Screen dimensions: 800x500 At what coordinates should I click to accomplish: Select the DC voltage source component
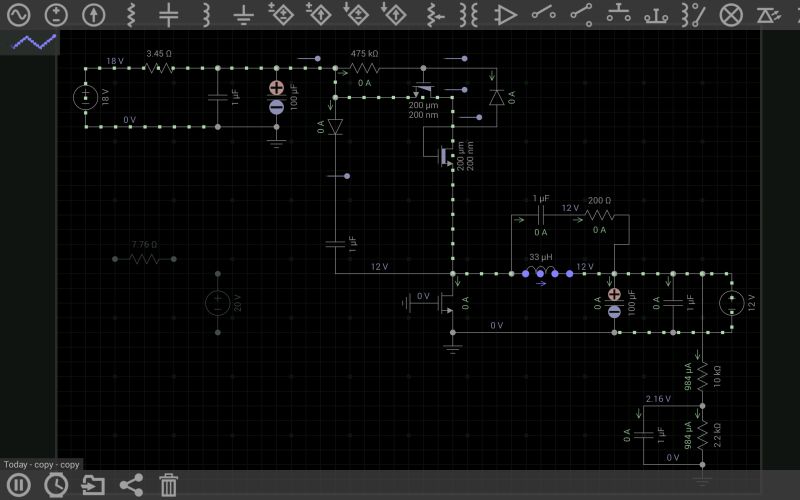(56, 14)
